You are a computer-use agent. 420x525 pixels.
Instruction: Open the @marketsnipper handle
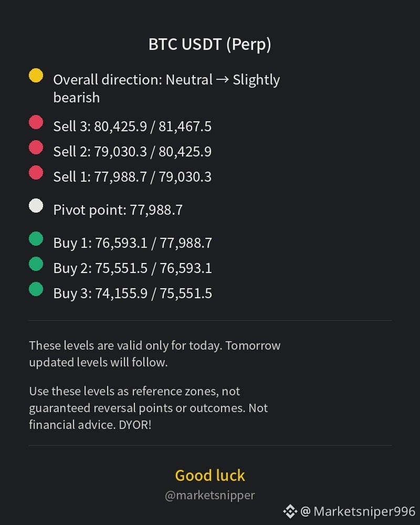coord(210,495)
